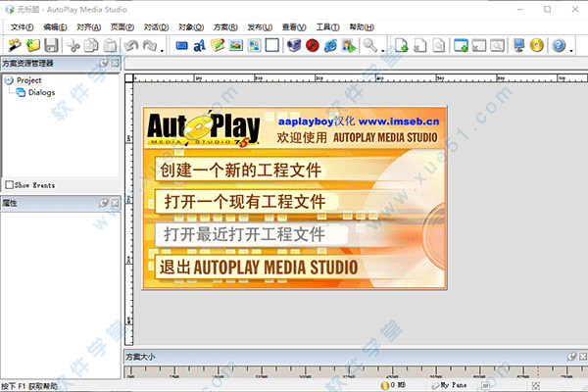Click 打开一个现有工程文件 button
588x392 pixels.
coord(246,202)
